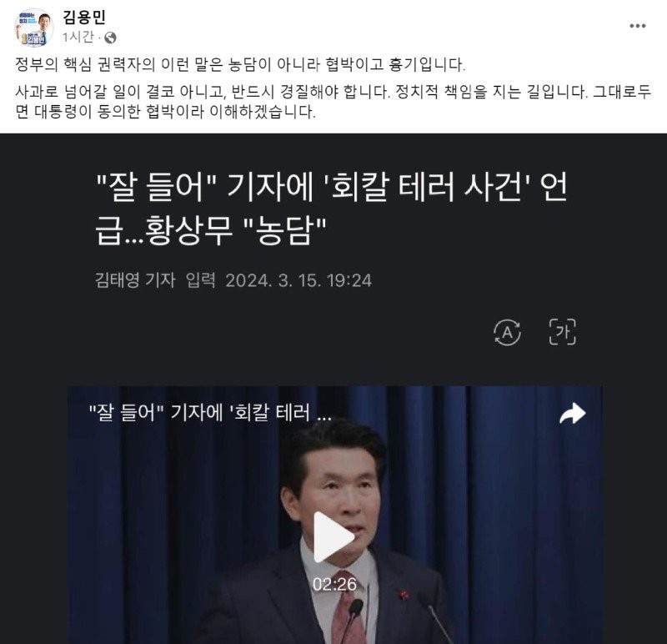Click the speaker's red tie in the video

click(347, 611)
